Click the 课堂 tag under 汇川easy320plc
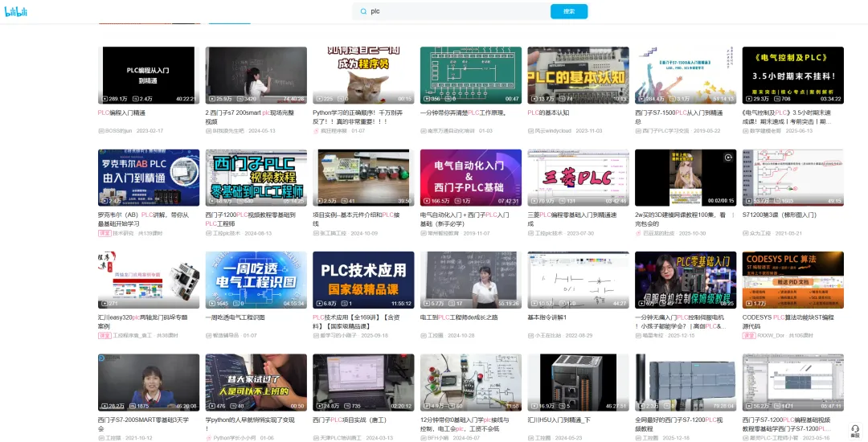868x442 pixels. pyautogui.click(x=104, y=336)
